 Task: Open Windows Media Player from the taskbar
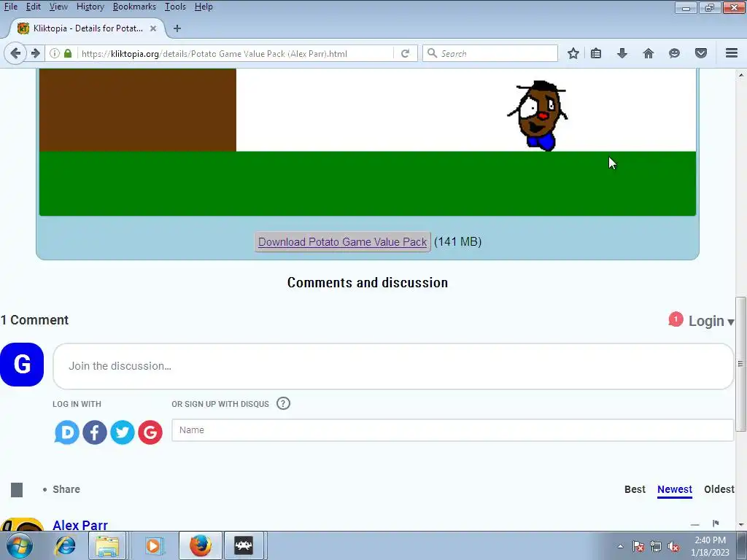pos(153,545)
